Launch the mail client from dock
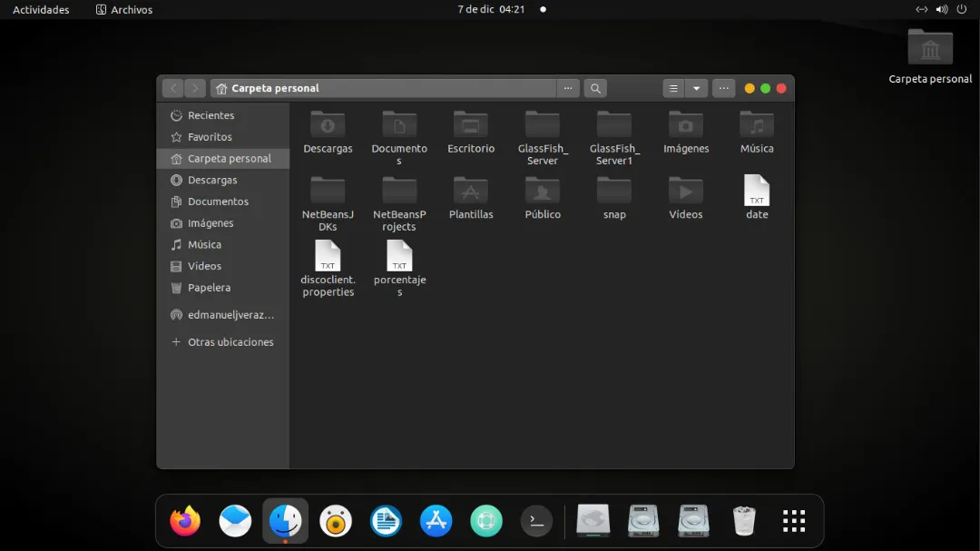This screenshot has width=980, height=551. (x=236, y=520)
